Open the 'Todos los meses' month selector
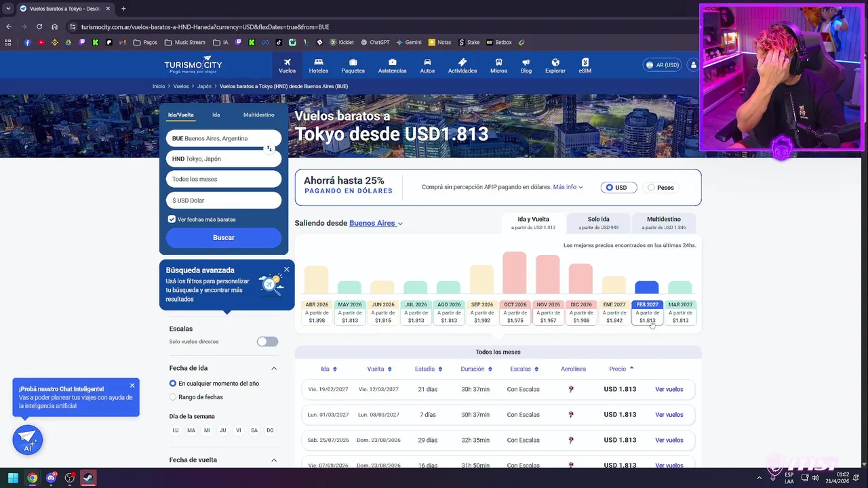 coord(224,179)
